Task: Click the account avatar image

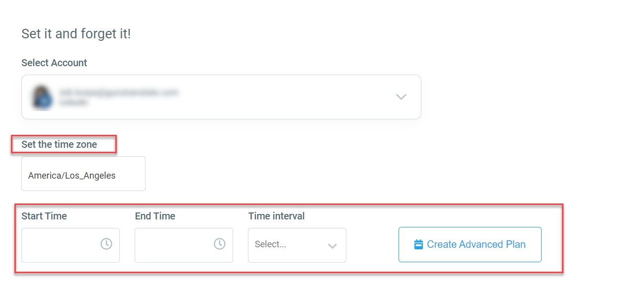Action: click(42, 97)
